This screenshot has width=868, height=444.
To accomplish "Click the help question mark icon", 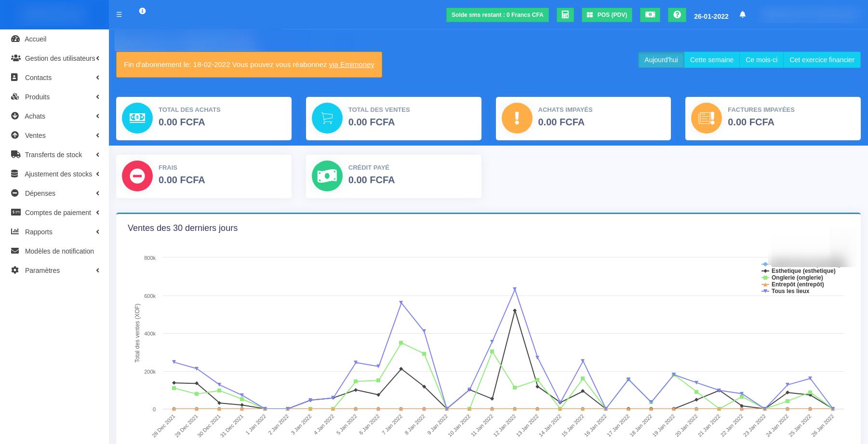I will [677, 14].
